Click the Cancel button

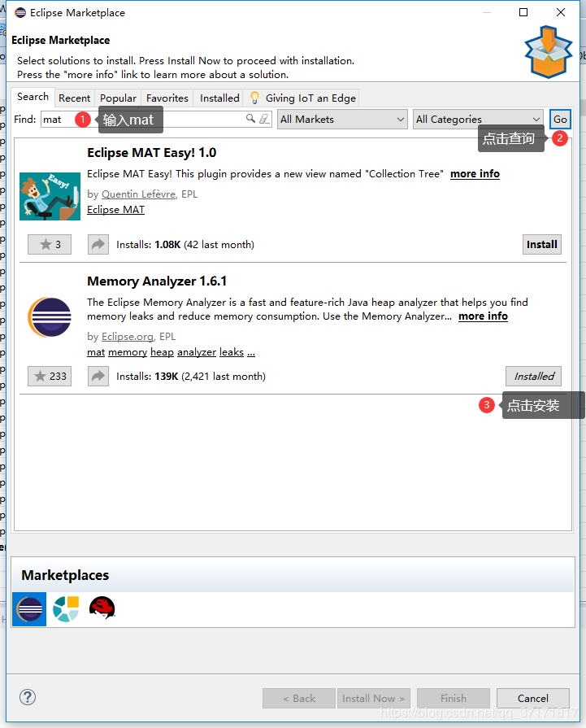coord(532,698)
